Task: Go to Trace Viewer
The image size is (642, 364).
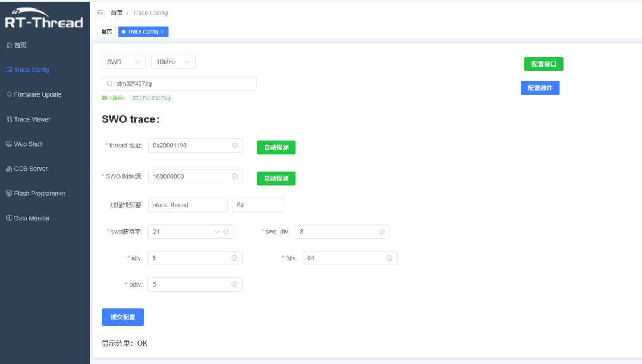Action: click(29, 119)
